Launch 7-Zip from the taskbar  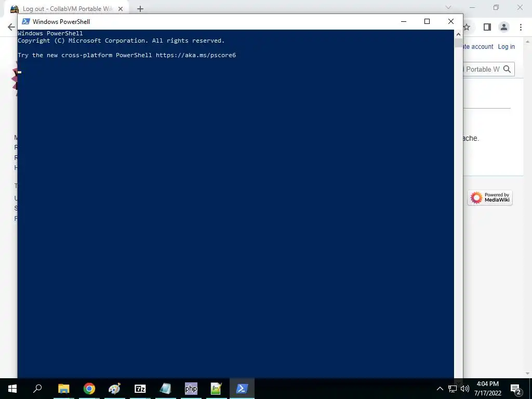coord(140,389)
